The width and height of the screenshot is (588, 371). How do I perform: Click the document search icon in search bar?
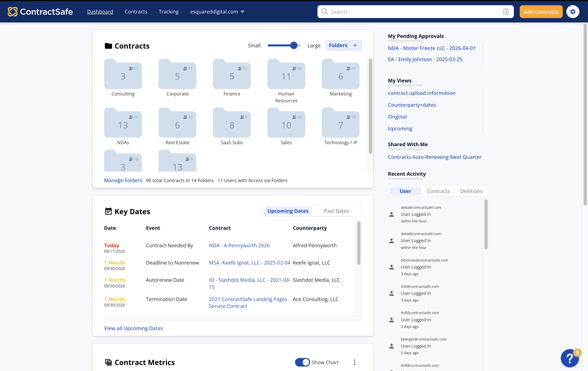(506, 12)
